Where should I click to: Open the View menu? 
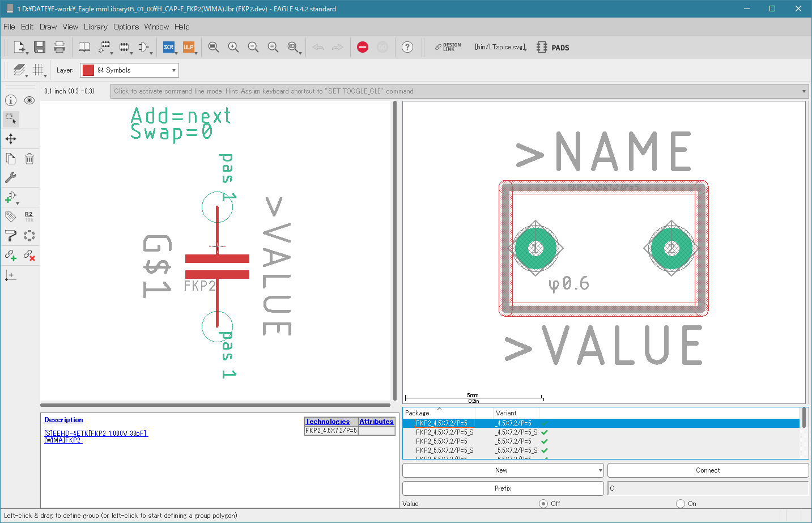pyautogui.click(x=70, y=27)
